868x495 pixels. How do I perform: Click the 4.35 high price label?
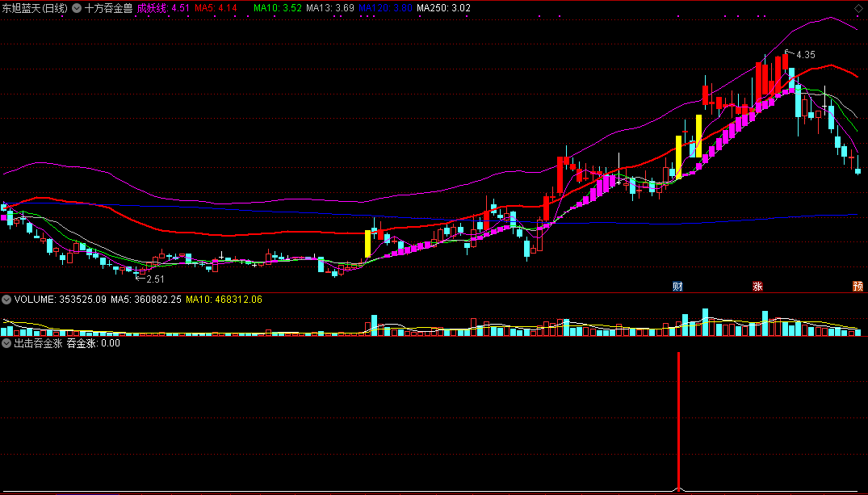point(806,55)
